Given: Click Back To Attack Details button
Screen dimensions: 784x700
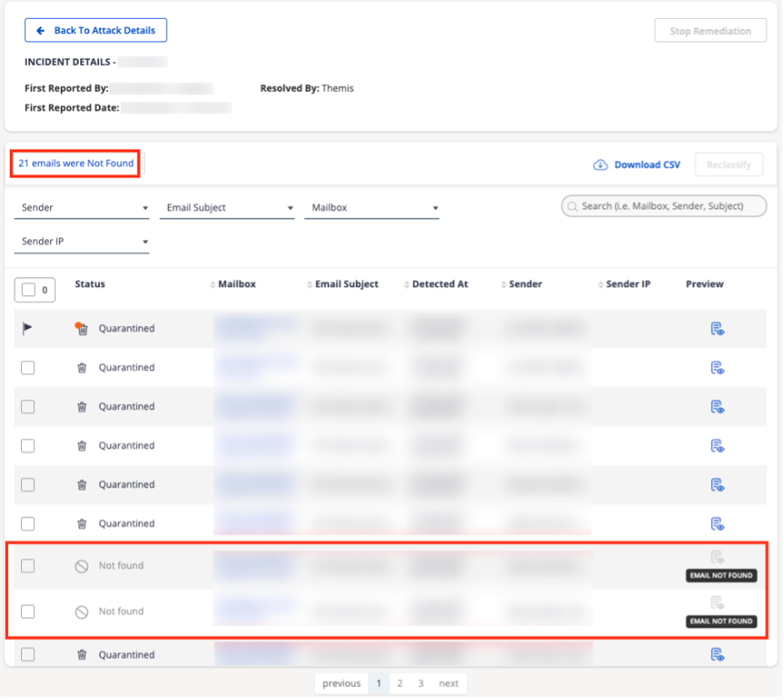Looking at the screenshot, I should pos(96,31).
